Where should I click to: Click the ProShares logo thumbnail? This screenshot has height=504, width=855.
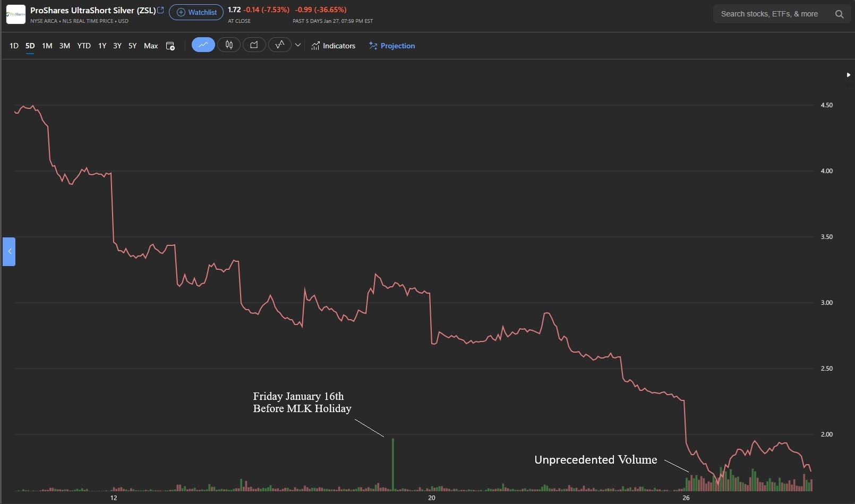click(15, 14)
